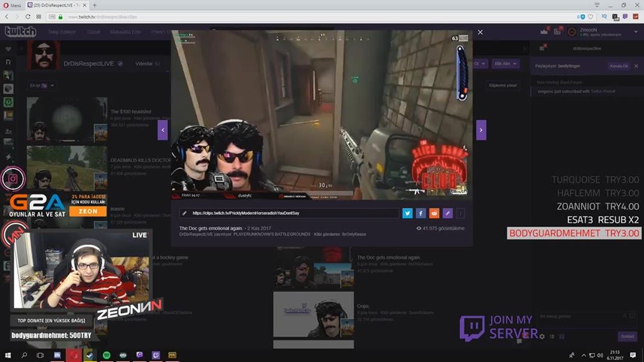Select the clip URL field
644x362 pixels.
point(289,213)
